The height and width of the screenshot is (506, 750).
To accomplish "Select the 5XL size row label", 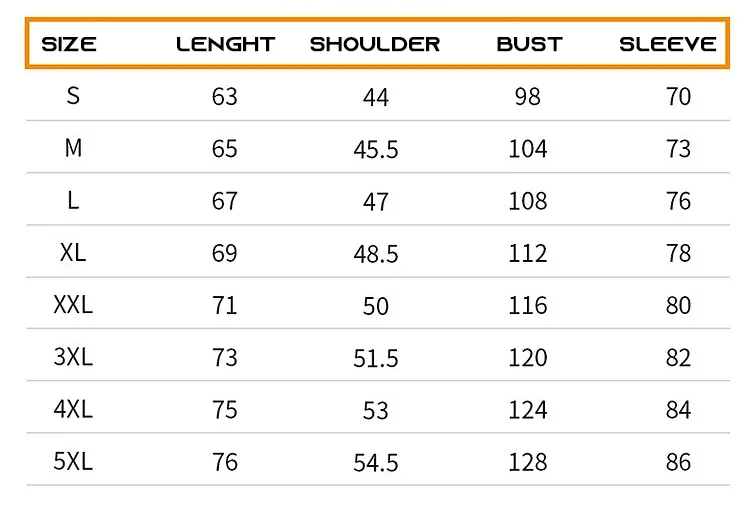I will click(73, 462).
